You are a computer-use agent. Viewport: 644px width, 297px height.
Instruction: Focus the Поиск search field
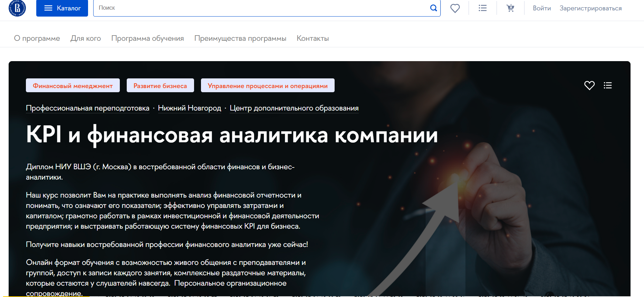coord(259,8)
